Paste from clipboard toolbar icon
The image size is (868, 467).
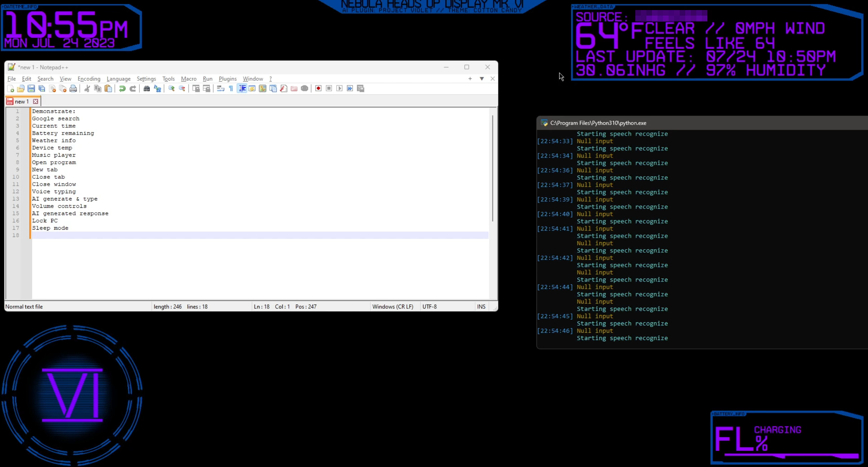(x=108, y=88)
